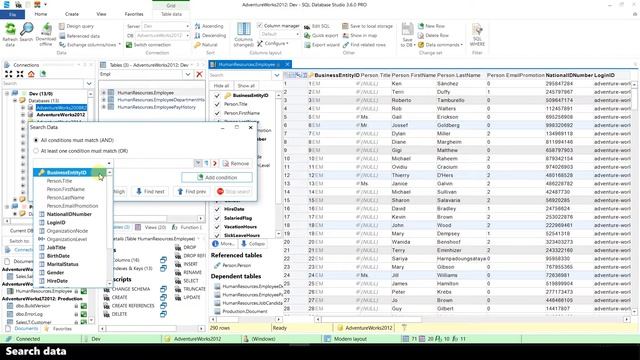Click Show in map
This screenshot has height=360, width=640.
[360, 36]
